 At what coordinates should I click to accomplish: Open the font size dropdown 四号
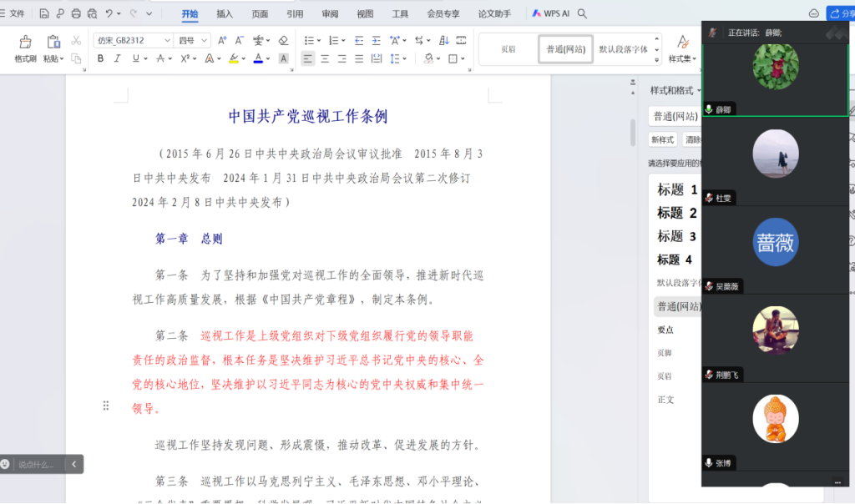click(205, 40)
